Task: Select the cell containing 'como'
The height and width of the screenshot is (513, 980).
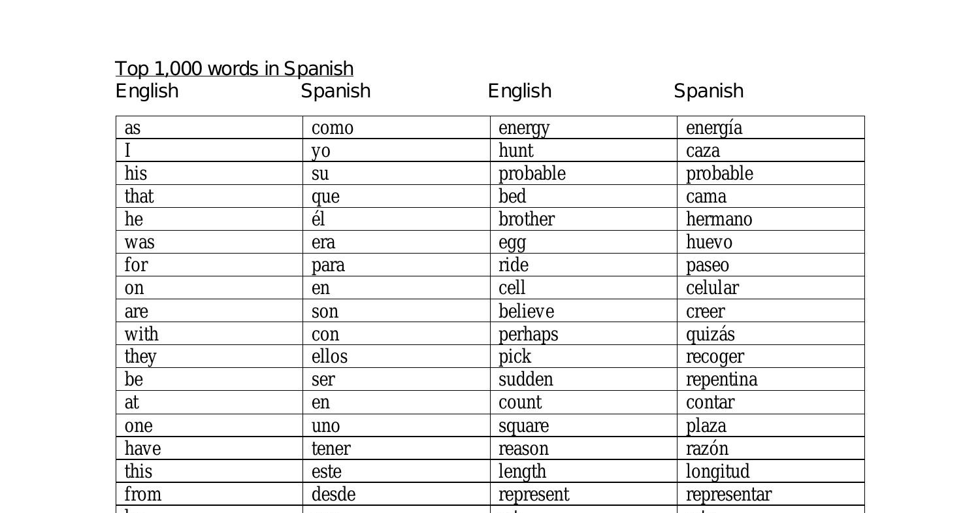Action: (x=333, y=128)
